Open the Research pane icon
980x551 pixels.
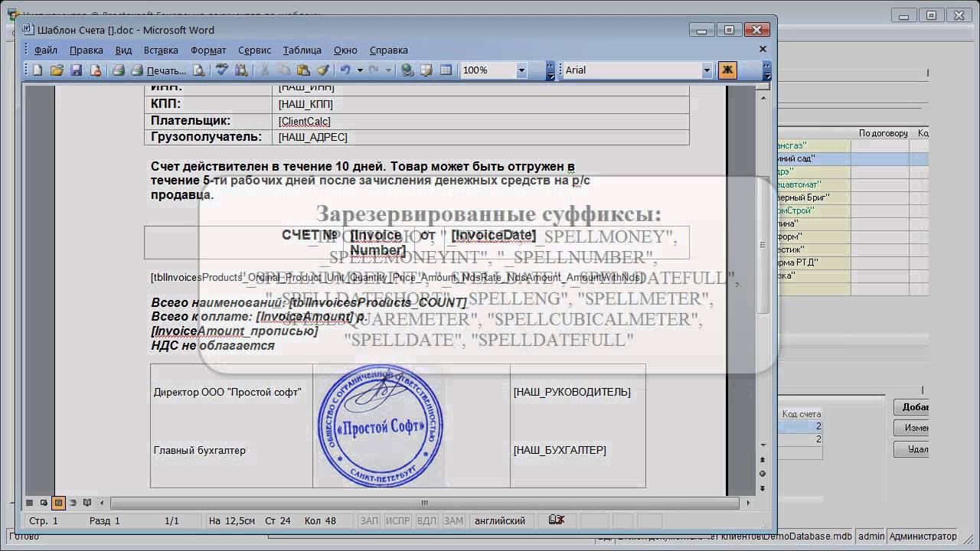241,70
